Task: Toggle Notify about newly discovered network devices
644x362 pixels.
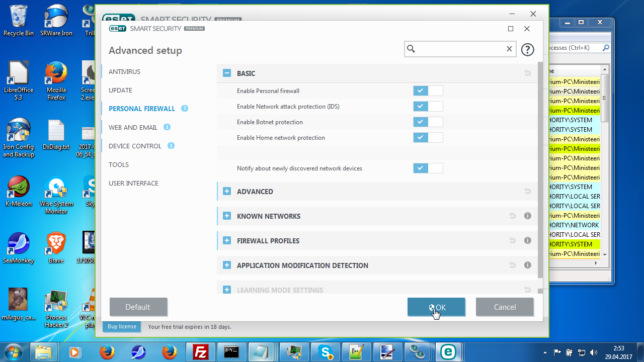Action: pyautogui.click(x=428, y=168)
